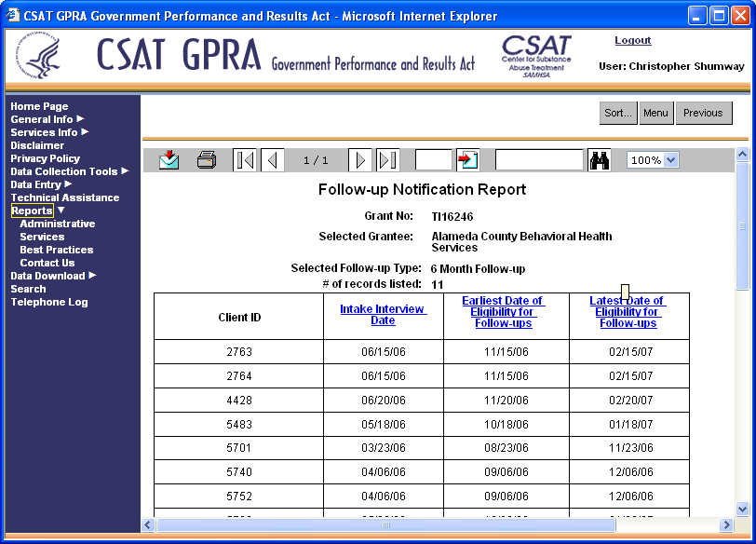This screenshot has width=756, height=544.
Task: Open the Services item under Reports
Action: click(x=42, y=237)
